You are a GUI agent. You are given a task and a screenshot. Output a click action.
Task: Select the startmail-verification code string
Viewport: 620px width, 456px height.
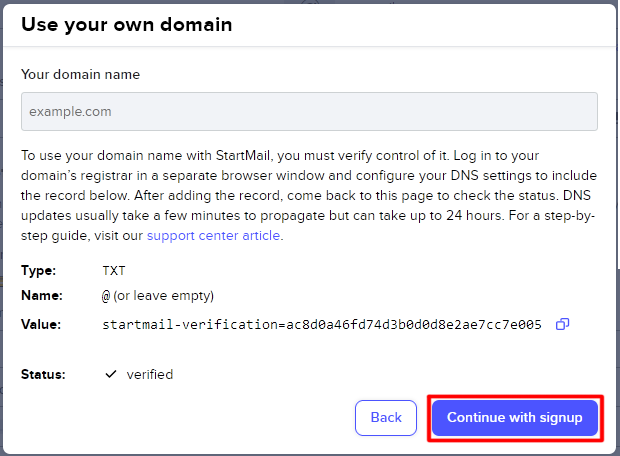pyautogui.click(x=322, y=325)
